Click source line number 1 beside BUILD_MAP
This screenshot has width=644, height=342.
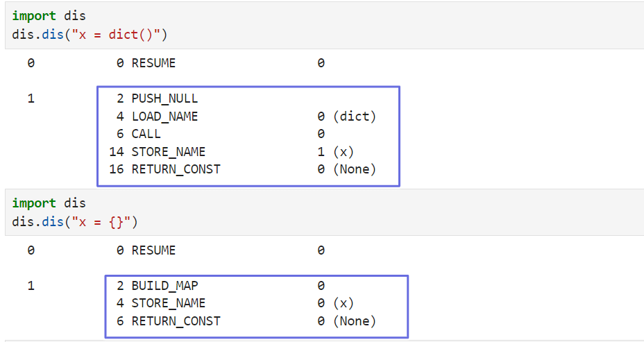coord(31,286)
